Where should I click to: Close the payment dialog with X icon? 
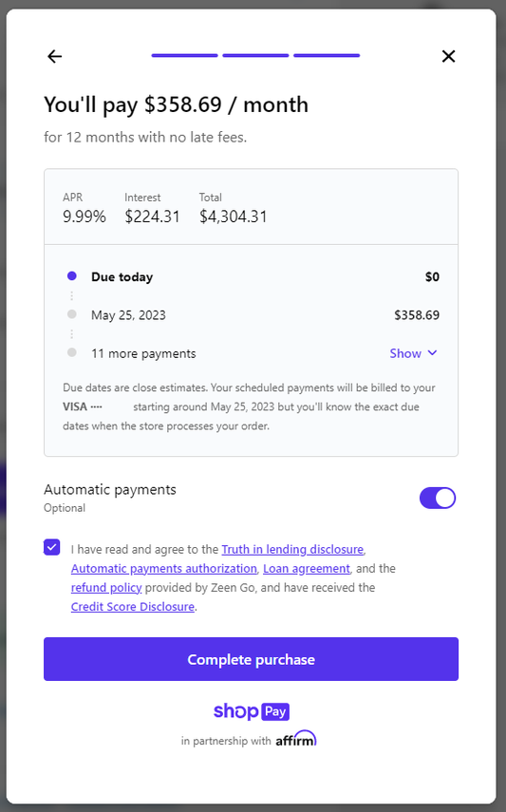(x=448, y=56)
